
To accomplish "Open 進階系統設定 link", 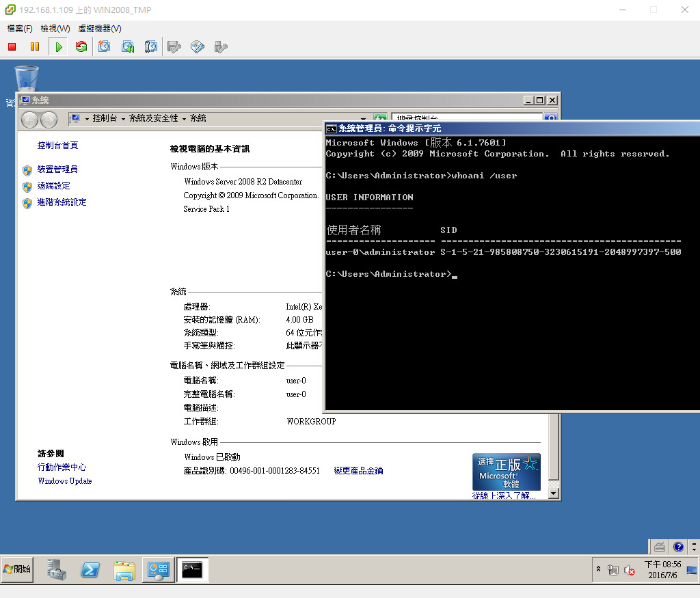I will click(62, 202).
